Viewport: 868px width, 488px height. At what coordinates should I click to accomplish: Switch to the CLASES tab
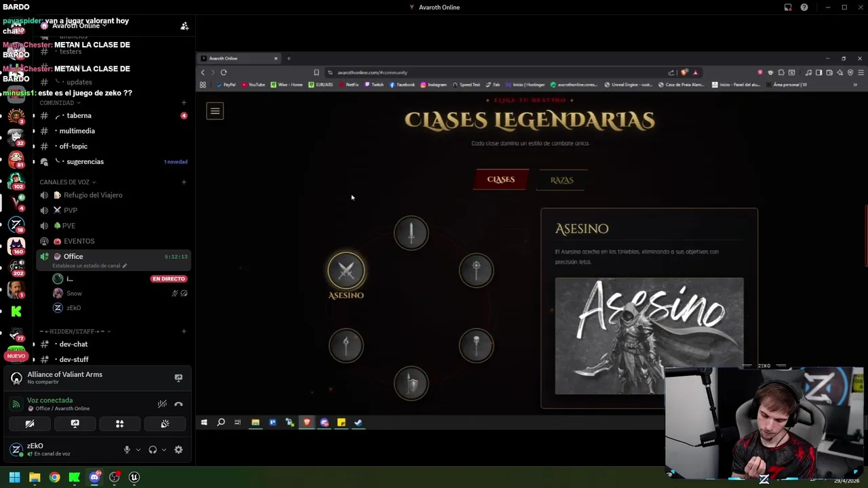(x=500, y=180)
